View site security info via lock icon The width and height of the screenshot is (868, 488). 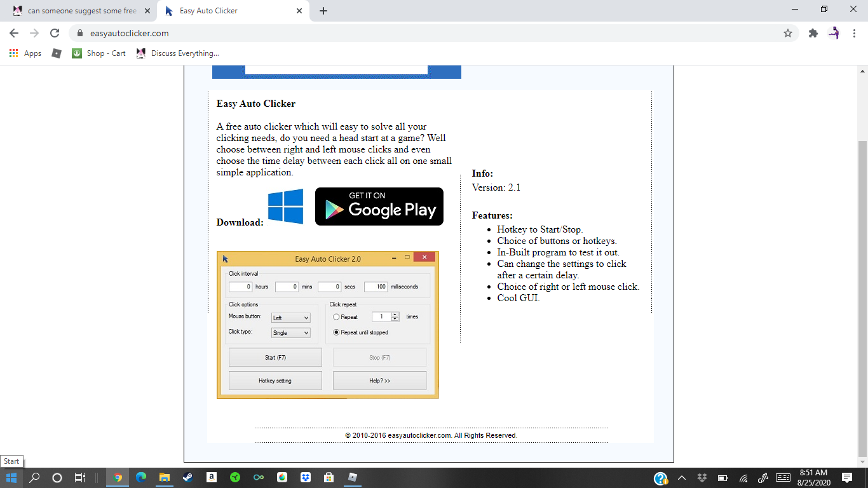79,33
